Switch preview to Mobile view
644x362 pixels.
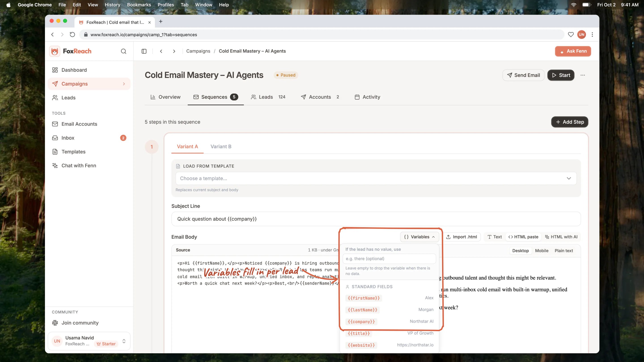tap(542, 250)
